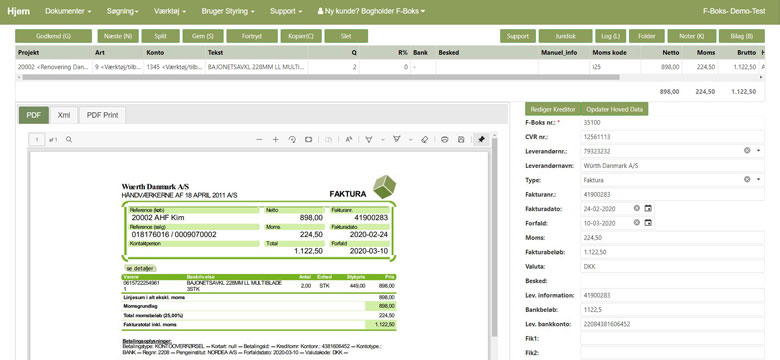780x360 pixels.
Task: Click the Split button
Action: coord(161,36)
